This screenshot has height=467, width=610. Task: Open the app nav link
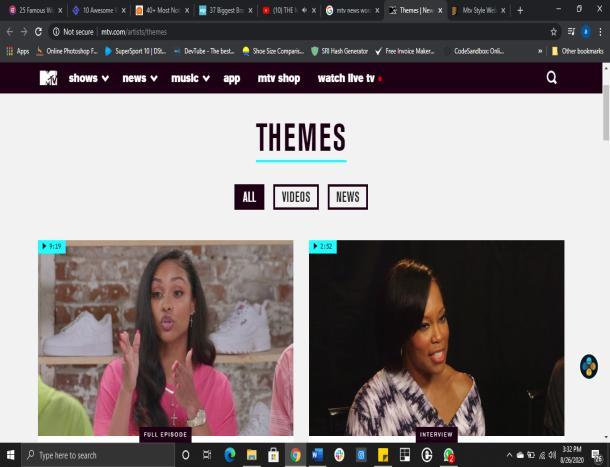(x=231, y=78)
